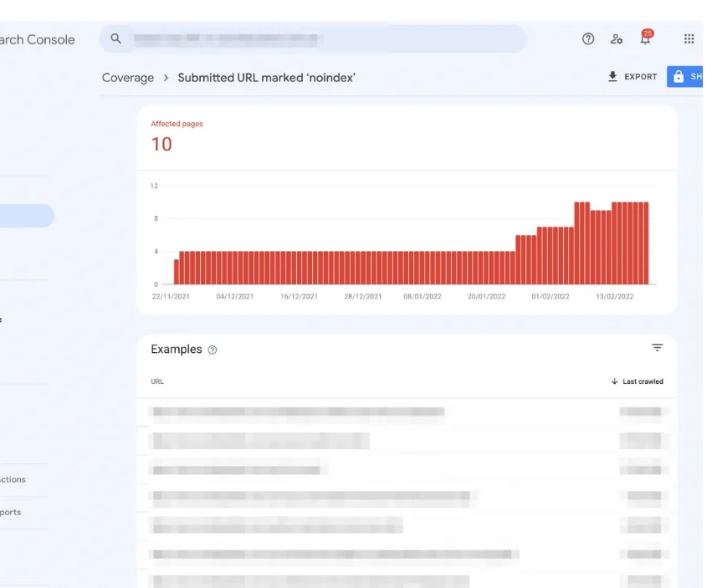Image resolution: width=712 pixels, height=588 pixels.
Task: Click the Examples help question icon
Action: [x=212, y=350]
